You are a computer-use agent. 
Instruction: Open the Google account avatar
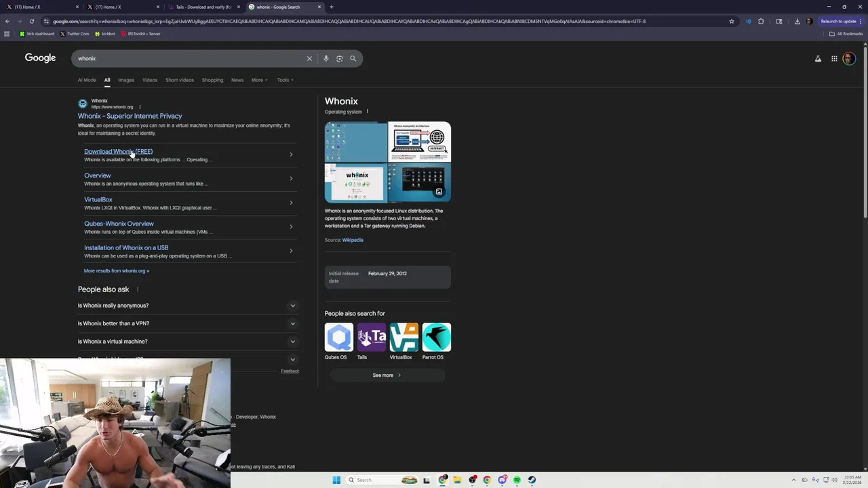pyautogui.click(x=849, y=59)
